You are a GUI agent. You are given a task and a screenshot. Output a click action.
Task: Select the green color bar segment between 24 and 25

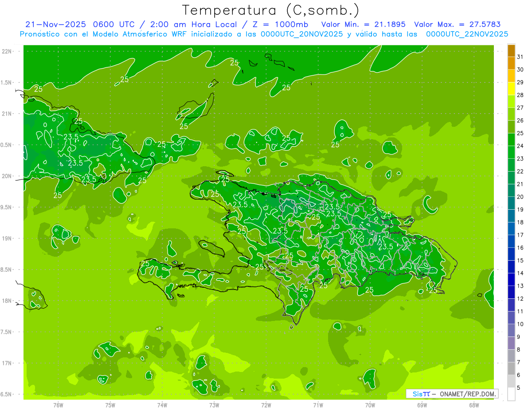[x=511, y=140]
